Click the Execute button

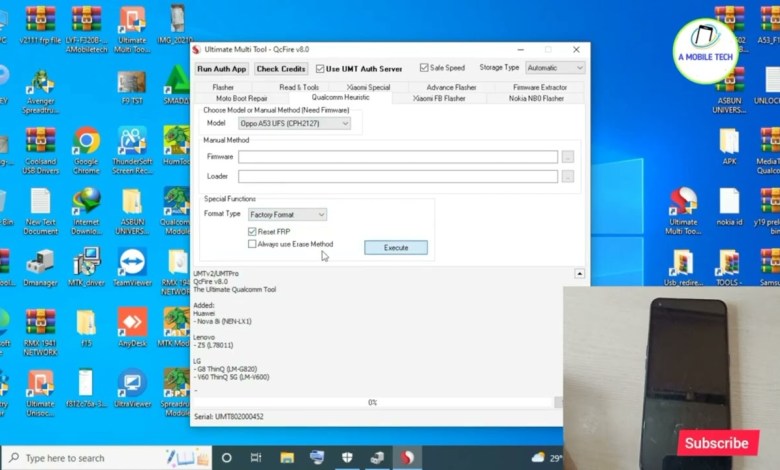tap(396, 248)
